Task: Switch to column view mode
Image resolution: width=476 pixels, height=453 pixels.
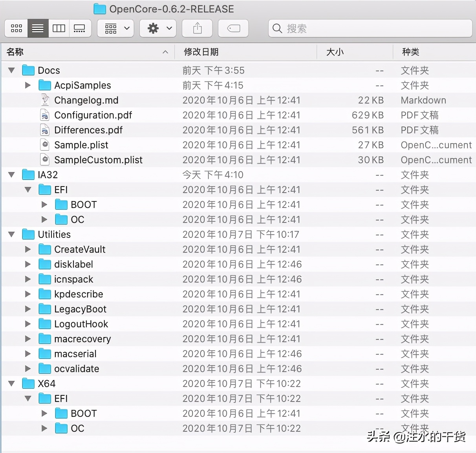Action: (x=59, y=28)
